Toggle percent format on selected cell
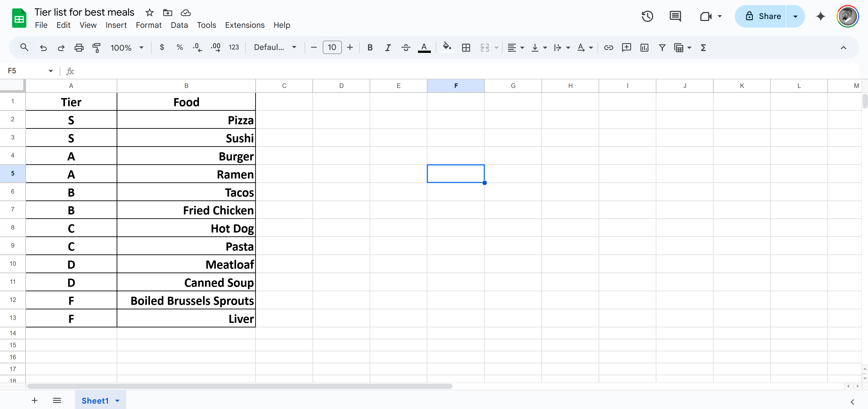The width and height of the screenshot is (868, 409). coord(180,47)
